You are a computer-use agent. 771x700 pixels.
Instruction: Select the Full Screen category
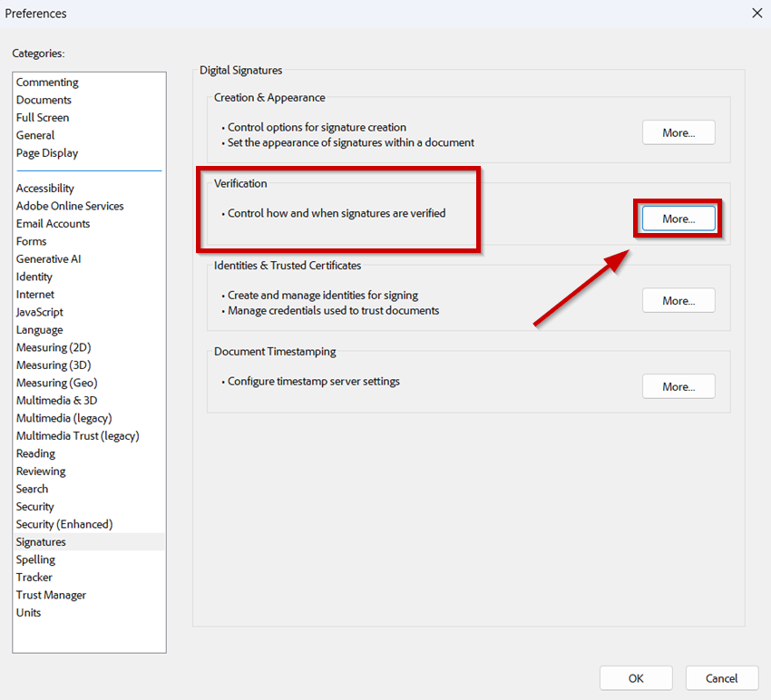(43, 118)
